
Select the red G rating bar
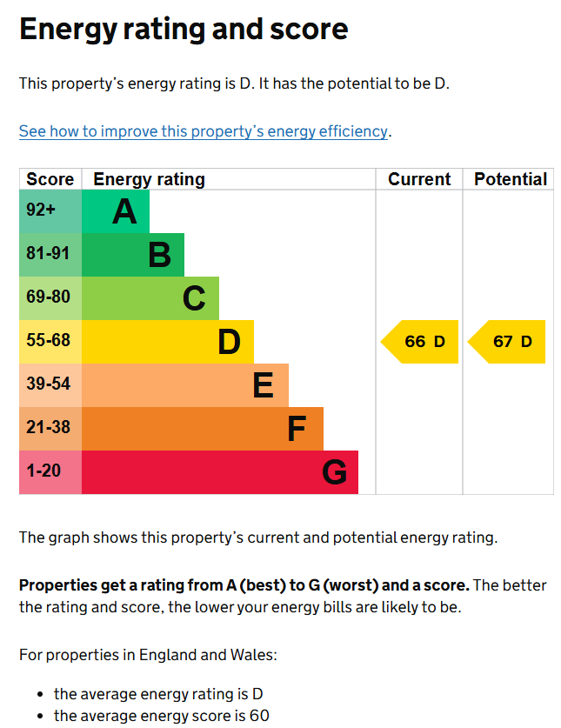220,472
